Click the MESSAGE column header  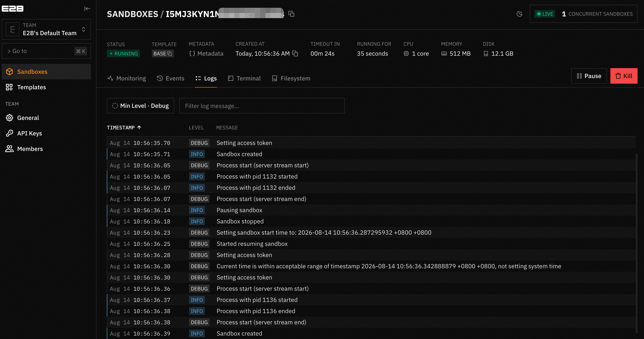pyautogui.click(x=227, y=128)
